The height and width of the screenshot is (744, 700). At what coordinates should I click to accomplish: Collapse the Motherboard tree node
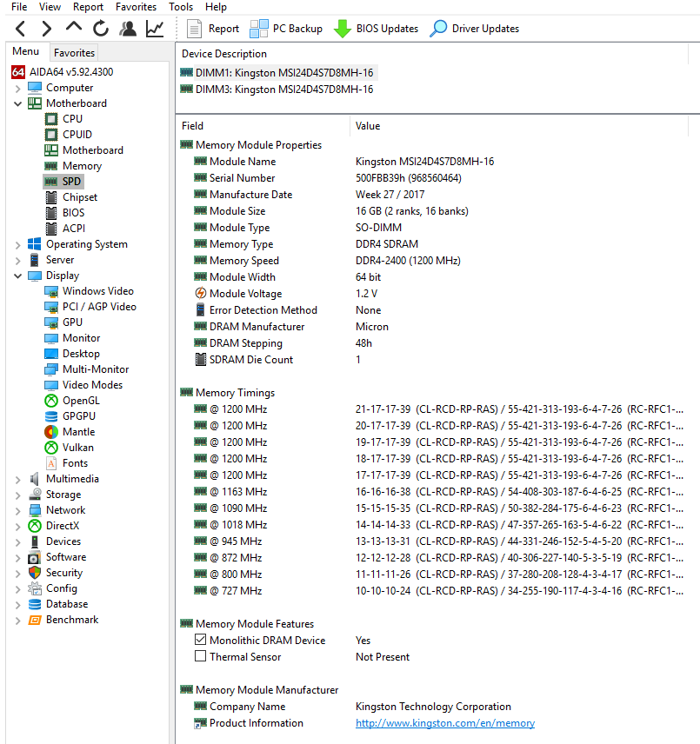tap(18, 104)
